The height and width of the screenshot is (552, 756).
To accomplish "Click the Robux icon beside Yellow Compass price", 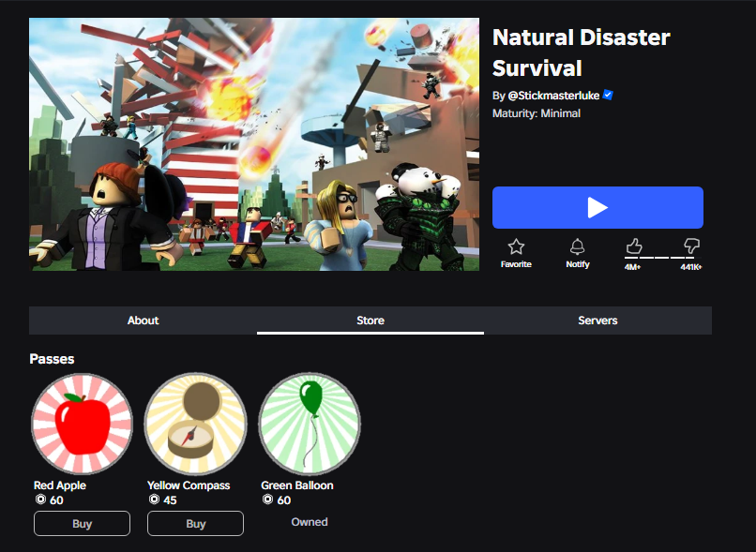I will point(154,500).
